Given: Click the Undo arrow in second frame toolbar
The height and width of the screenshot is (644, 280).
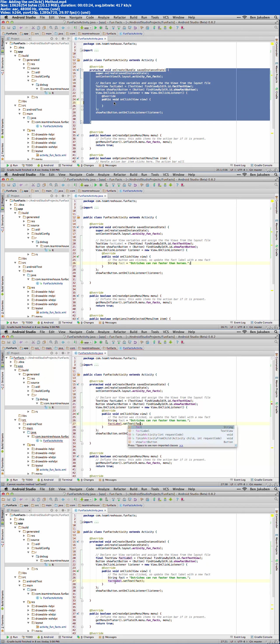Looking at the screenshot, I should click(21, 185).
